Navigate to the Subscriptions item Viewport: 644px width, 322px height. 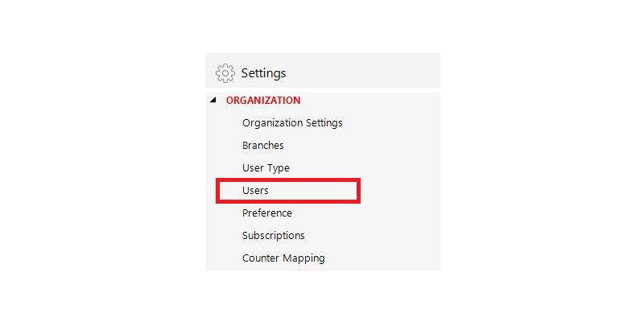point(274,236)
